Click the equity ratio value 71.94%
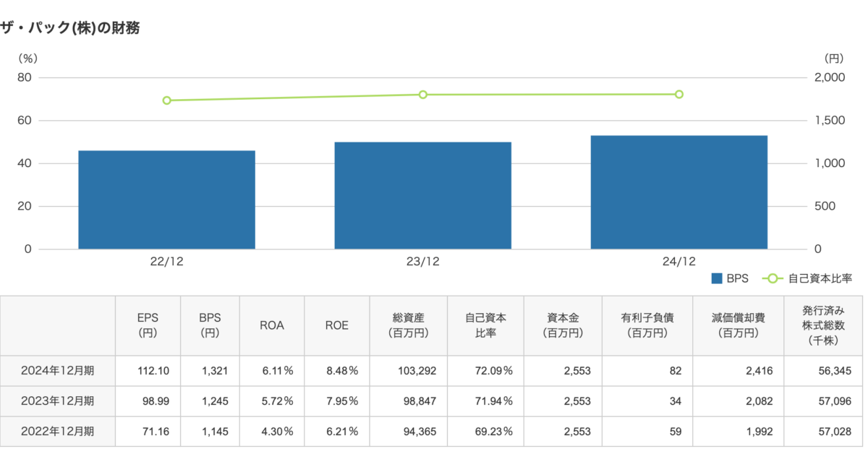 coord(494,401)
